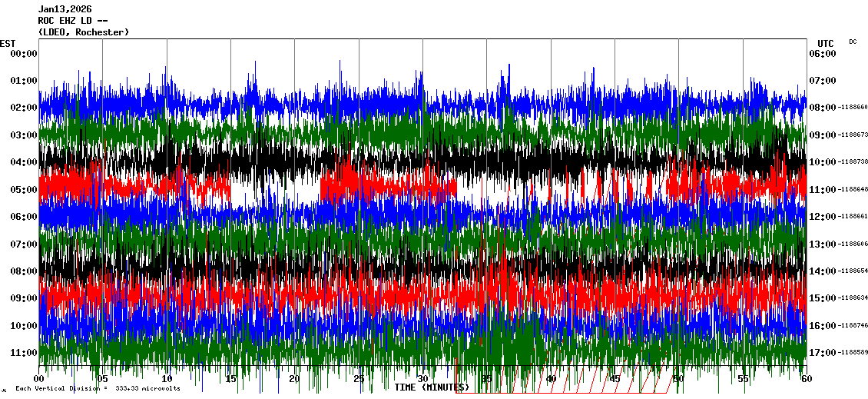Viewport: 868px width, 399px height.
Task: Click the DC column heading
Action: click(853, 42)
